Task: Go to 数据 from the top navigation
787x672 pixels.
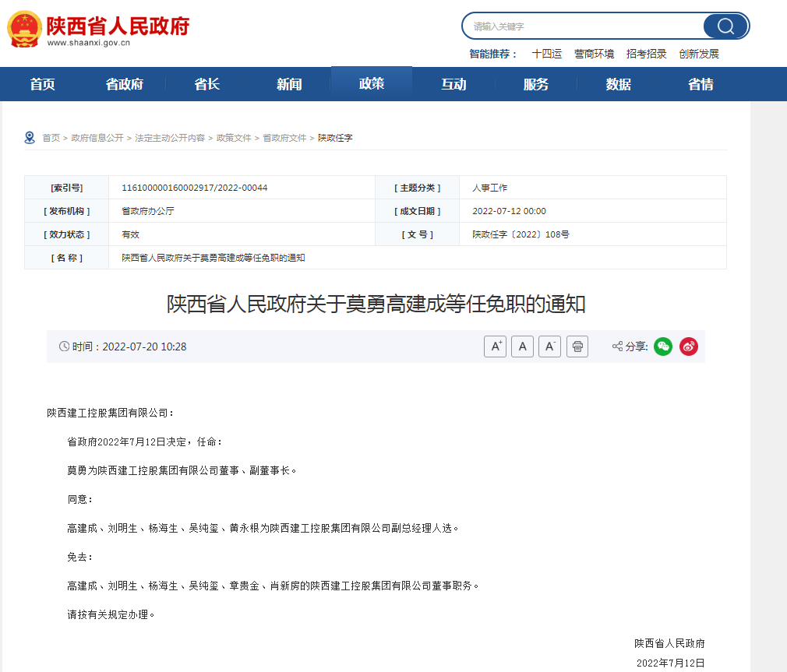Action: point(618,83)
